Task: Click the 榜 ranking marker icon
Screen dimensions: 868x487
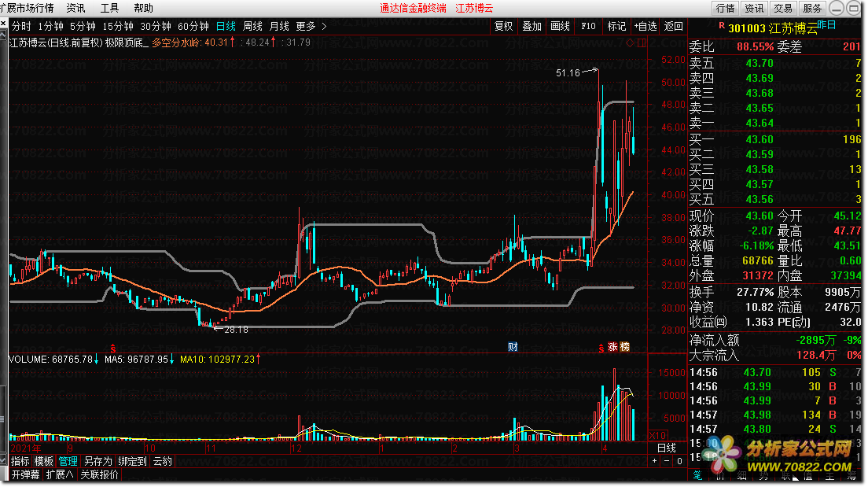Action: (x=624, y=347)
